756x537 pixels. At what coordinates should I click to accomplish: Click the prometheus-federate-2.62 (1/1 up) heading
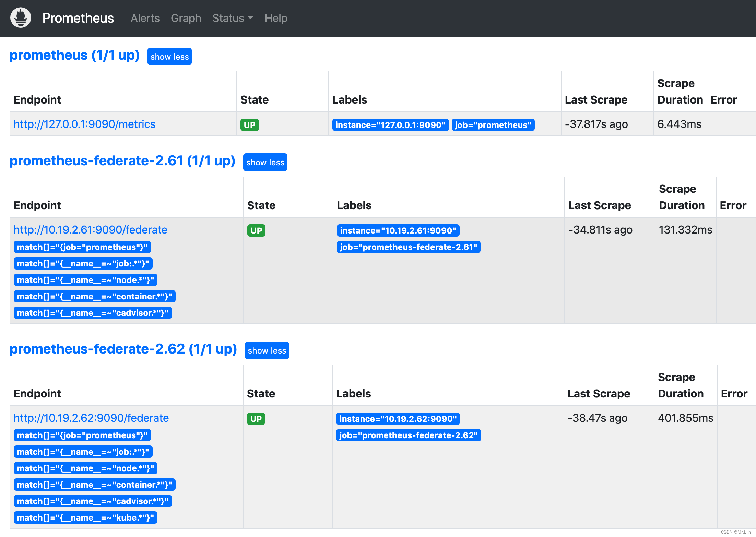123,349
